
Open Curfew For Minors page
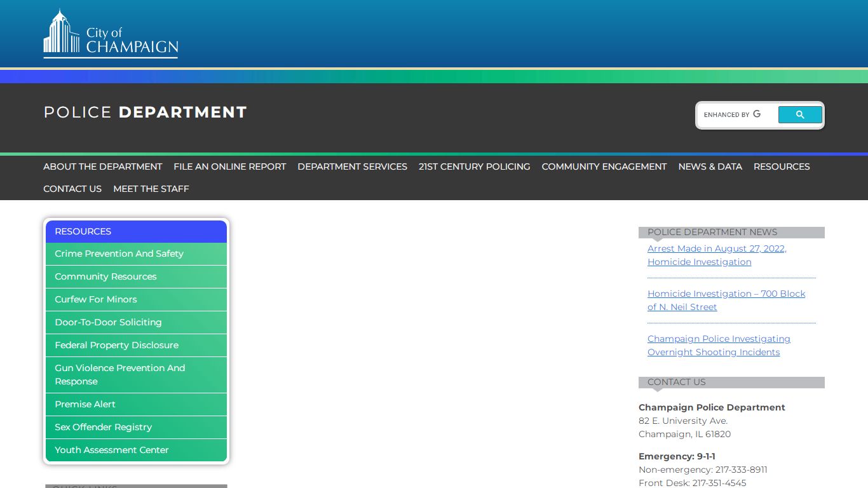click(x=136, y=299)
